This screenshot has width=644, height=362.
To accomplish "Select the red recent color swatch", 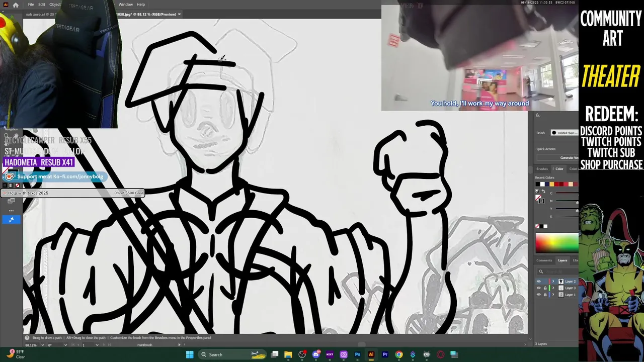I will pyautogui.click(x=556, y=184).
